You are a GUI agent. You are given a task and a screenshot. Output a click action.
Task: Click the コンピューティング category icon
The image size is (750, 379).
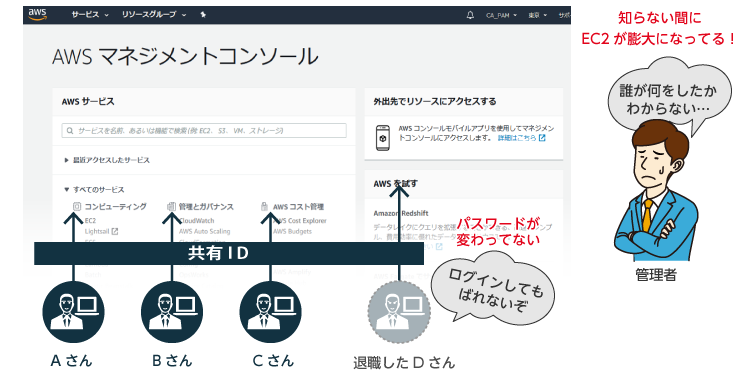point(77,206)
